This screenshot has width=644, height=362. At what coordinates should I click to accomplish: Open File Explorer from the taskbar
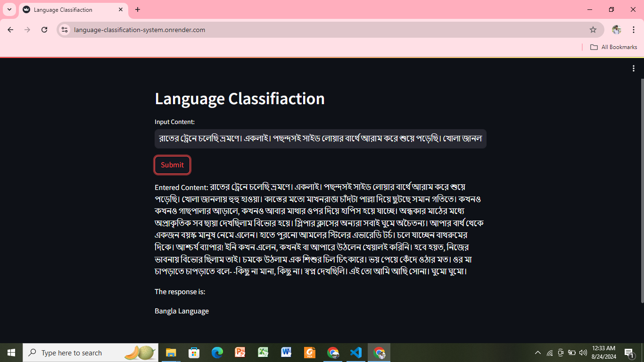[x=171, y=352]
